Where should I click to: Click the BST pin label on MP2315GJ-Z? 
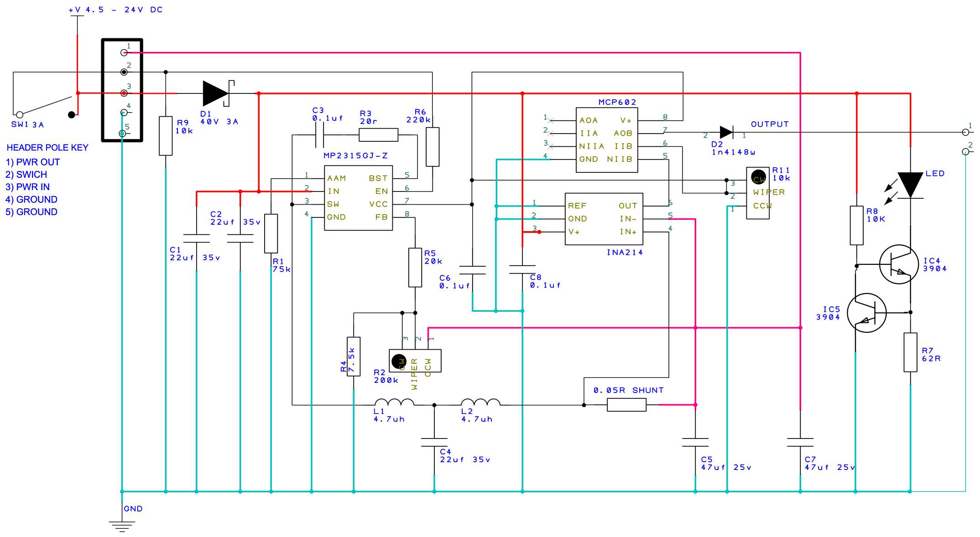tap(378, 178)
